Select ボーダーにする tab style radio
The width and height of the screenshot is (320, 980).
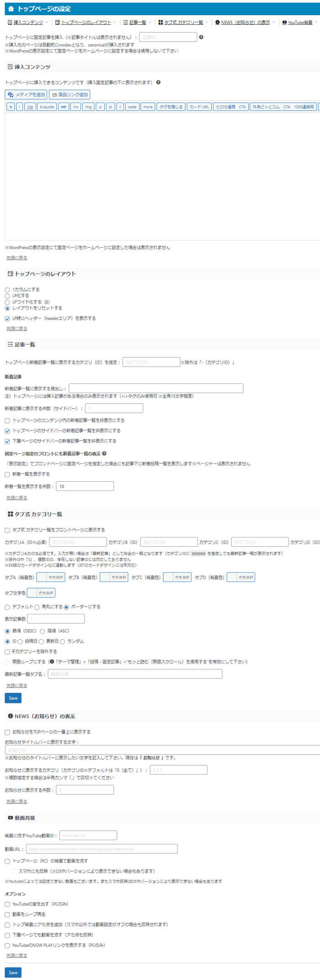pyautogui.click(x=66, y=607)
